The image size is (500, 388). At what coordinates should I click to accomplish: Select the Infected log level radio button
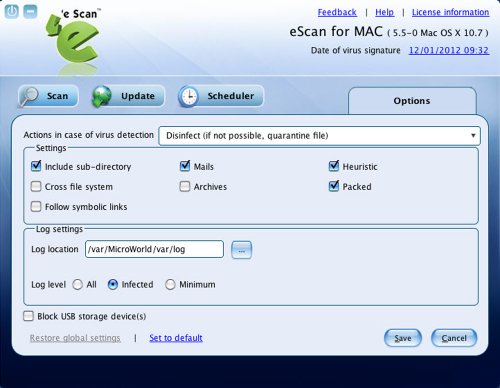coord(113,285)
